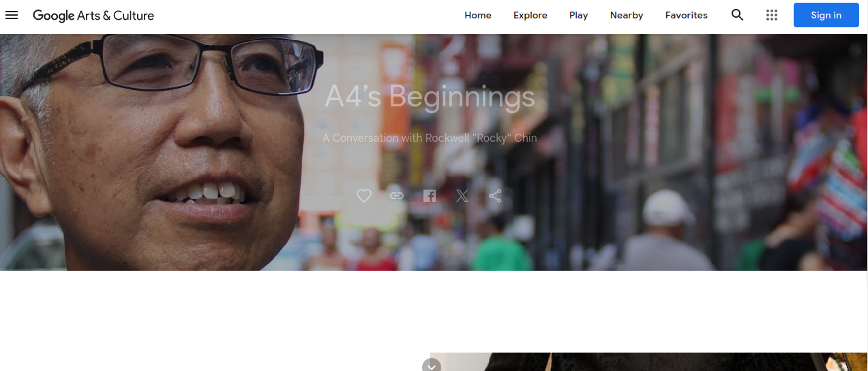Viewport: 868px width, 371px height.
Task: Open the hamburger main menu
Action: point(12,15)
